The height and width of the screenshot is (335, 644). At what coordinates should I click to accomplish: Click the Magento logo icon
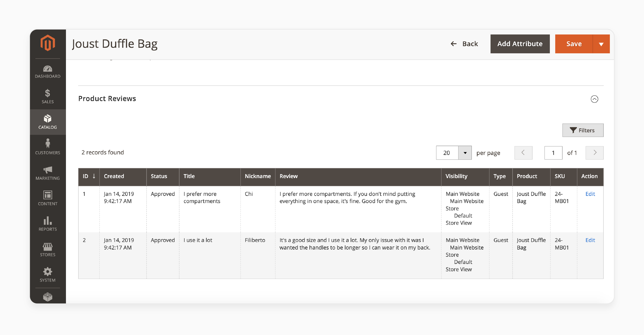[48, 43]
